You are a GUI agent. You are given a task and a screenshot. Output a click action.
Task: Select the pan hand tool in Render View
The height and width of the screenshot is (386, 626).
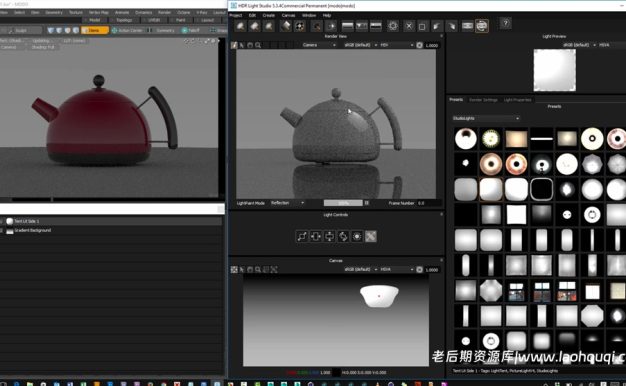click(x=250, y=45)
